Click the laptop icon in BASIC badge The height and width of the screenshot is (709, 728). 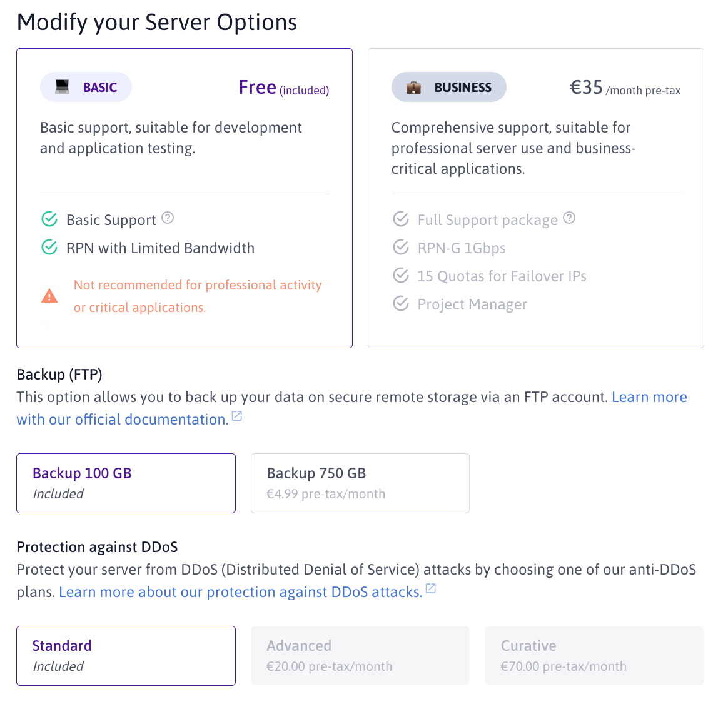coord(62,88)
